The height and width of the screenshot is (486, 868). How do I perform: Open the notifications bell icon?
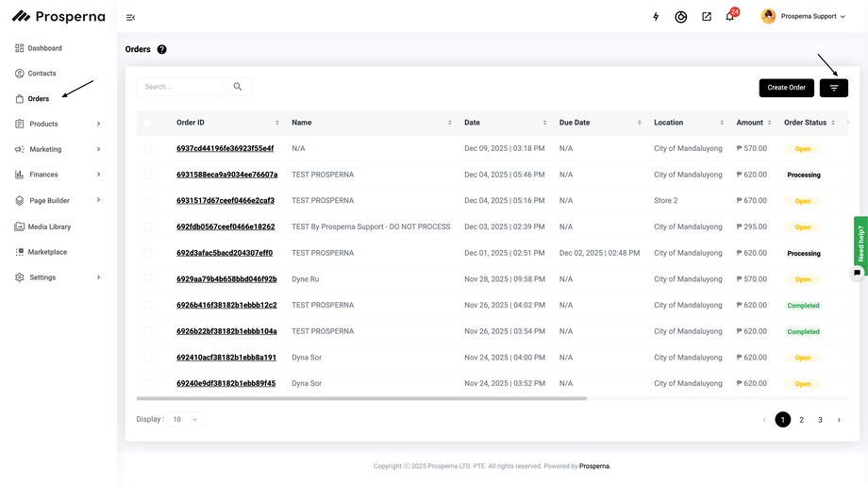pyautogui.click(x=729, y=17)
